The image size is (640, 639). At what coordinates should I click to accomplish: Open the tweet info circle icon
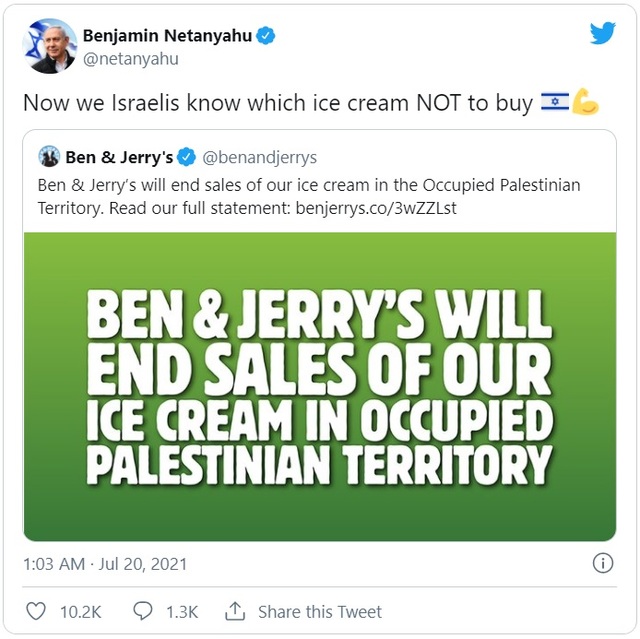click(x=603, y=563)
